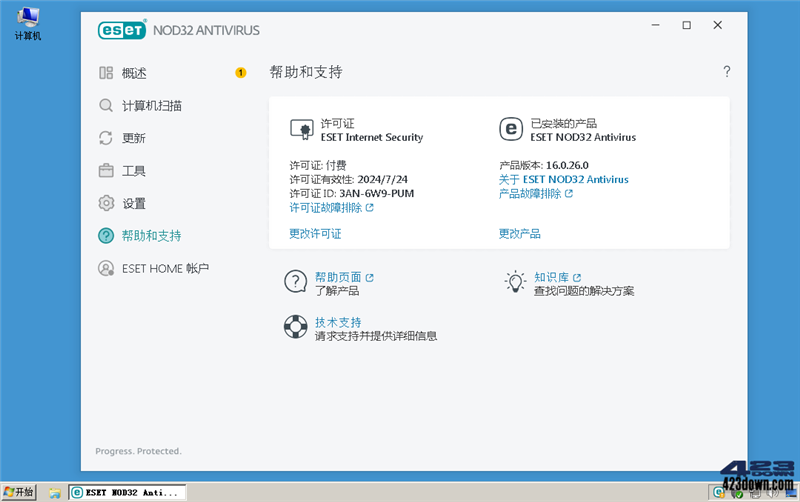Viewport: 800px width, 502px height.
Task: Click license validity date 2024/7/24
Action: point(383,180)
